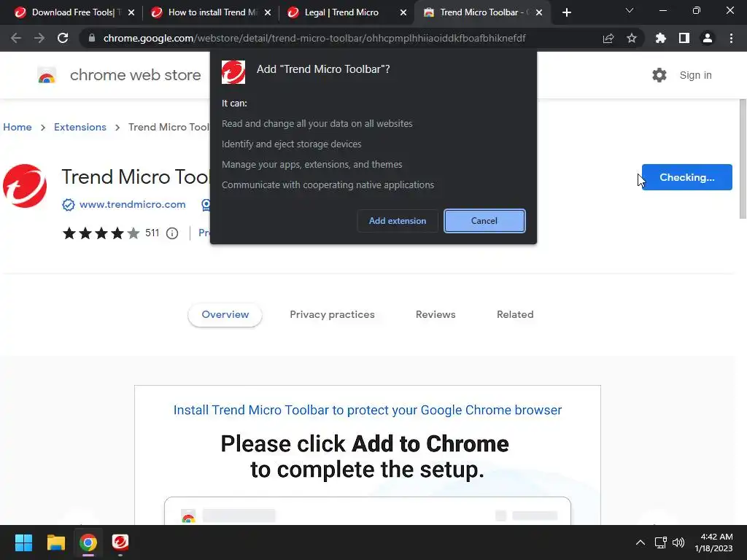The height and width of the screenshot is (560, 747).
Task: Click the page vertical scrollbar
Action: tap(742, 159)
